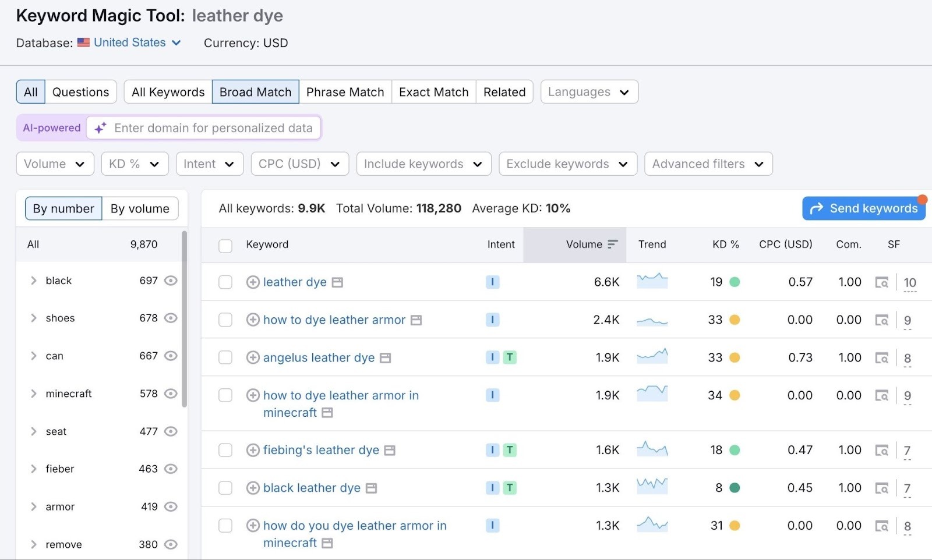Open SERP icon for how to dye leather armor

[882, 320]
